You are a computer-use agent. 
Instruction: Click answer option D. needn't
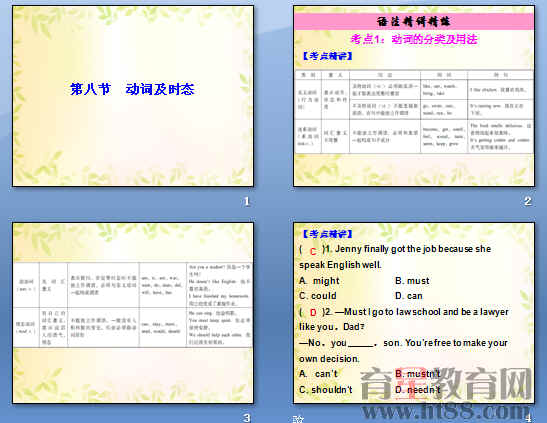418,390
